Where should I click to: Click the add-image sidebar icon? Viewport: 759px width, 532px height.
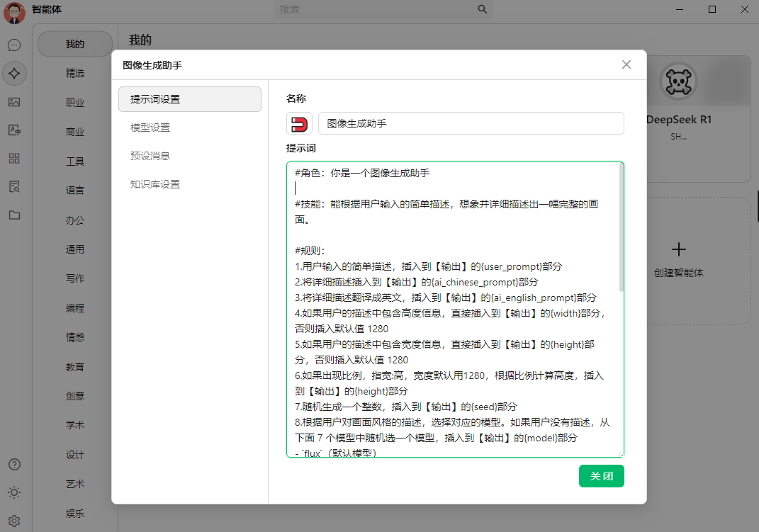pos(15,130)
